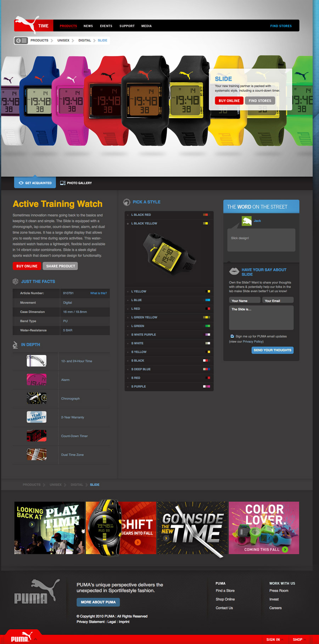Open the Contact Us footer link
The height and width of the screenshot is (644, 319).
(x=224, y=608)
